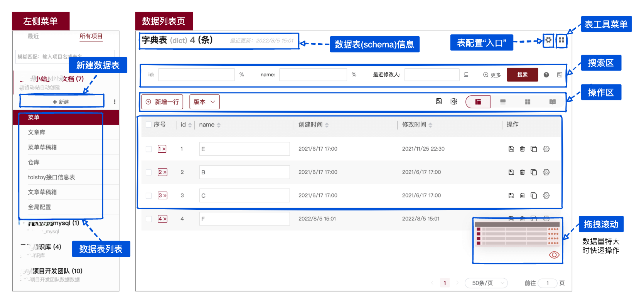
Task: Copy row 2 with duplicate icon
Action: coord(534,172)
